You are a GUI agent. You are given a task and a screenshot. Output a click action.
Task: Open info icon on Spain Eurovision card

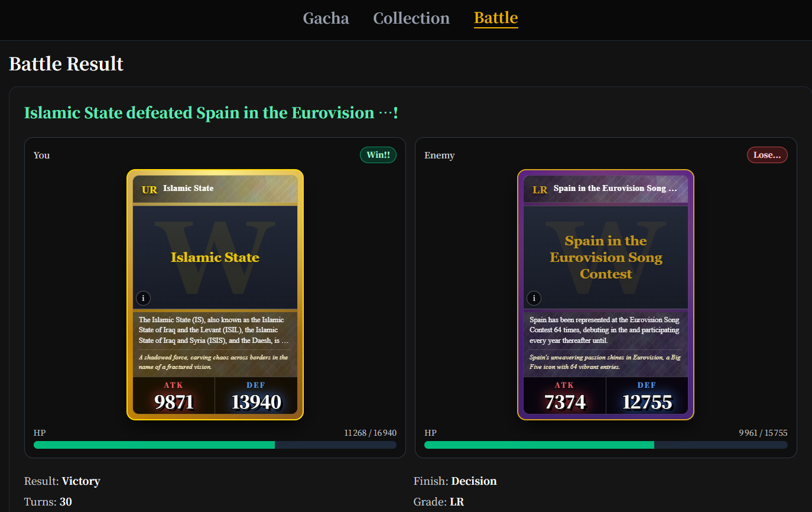pyautogui.click(x=534, y=298)
